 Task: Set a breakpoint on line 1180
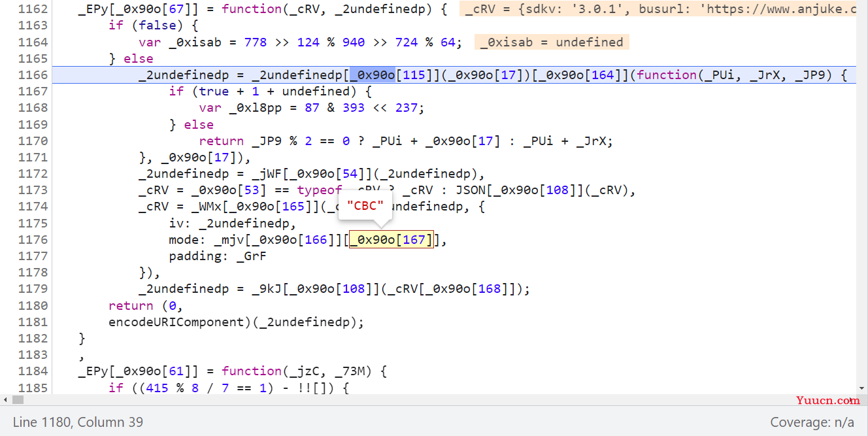click(x=33, y=305)
